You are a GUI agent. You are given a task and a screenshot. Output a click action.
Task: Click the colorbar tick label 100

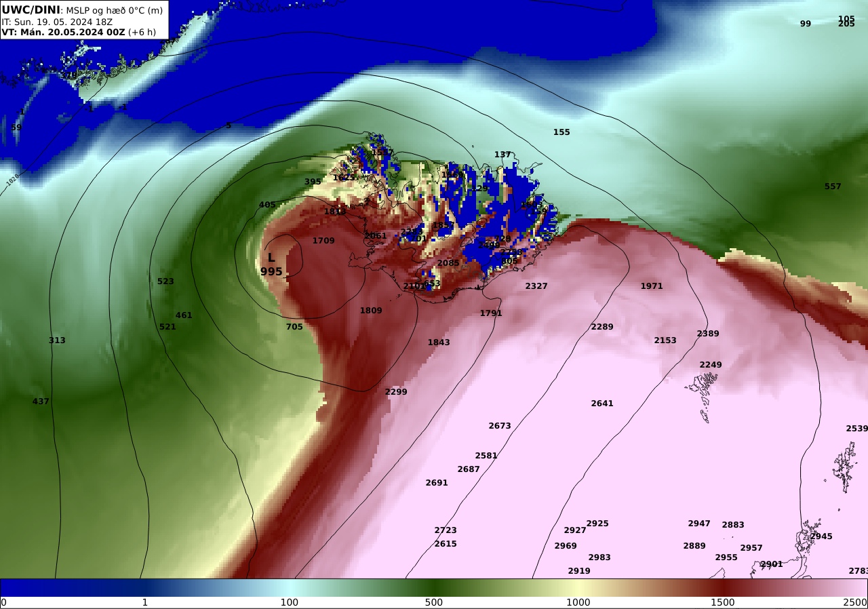pyautogui.click(x=290, y=603)
